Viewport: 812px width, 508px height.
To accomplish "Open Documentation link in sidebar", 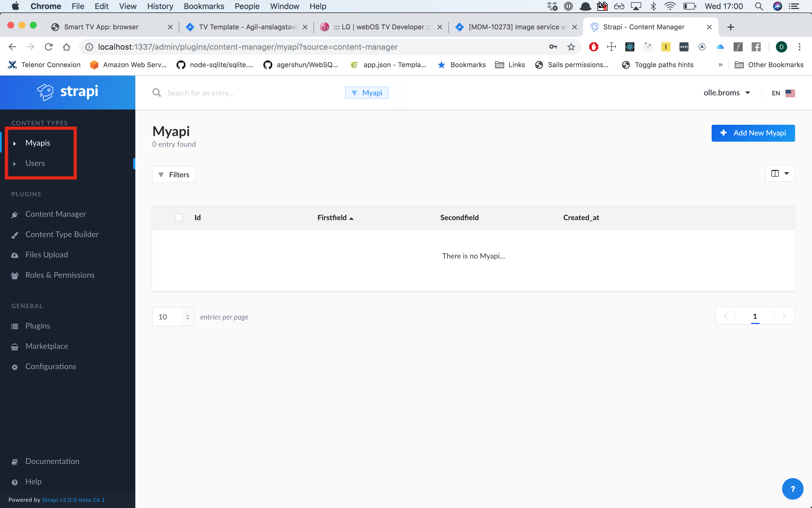I will point(52,461).
